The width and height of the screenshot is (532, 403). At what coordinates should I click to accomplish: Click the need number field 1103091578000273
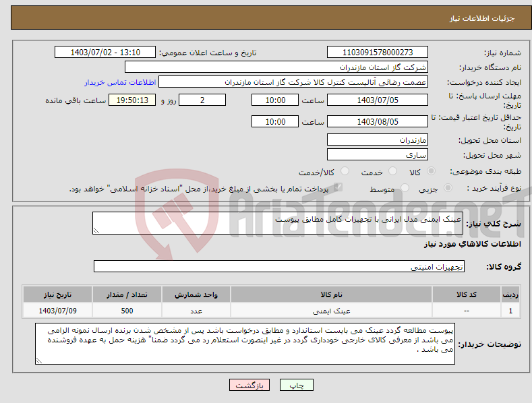pos(378,53)
